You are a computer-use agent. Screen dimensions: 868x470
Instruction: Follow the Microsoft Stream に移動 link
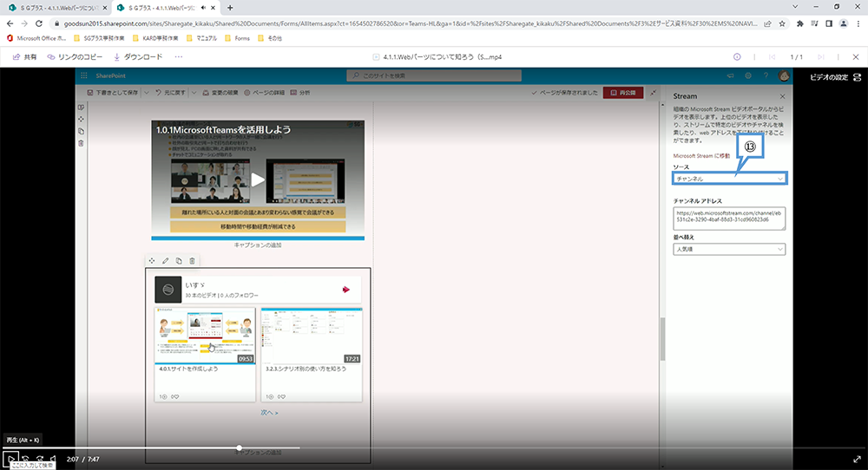pos(700,156)
